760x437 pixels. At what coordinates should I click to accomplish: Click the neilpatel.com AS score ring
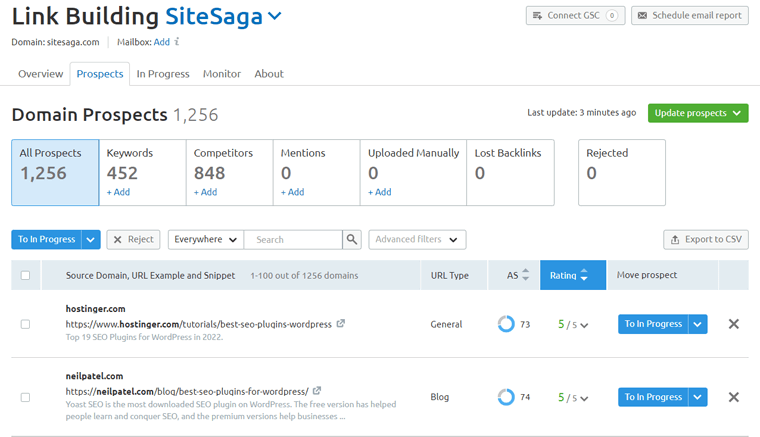[506, 397]
